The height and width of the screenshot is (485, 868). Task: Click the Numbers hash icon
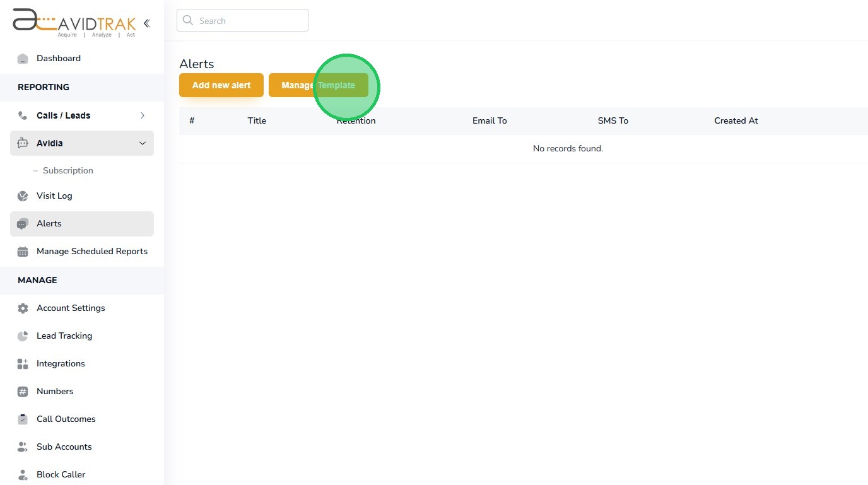click(x=23, y=392)
